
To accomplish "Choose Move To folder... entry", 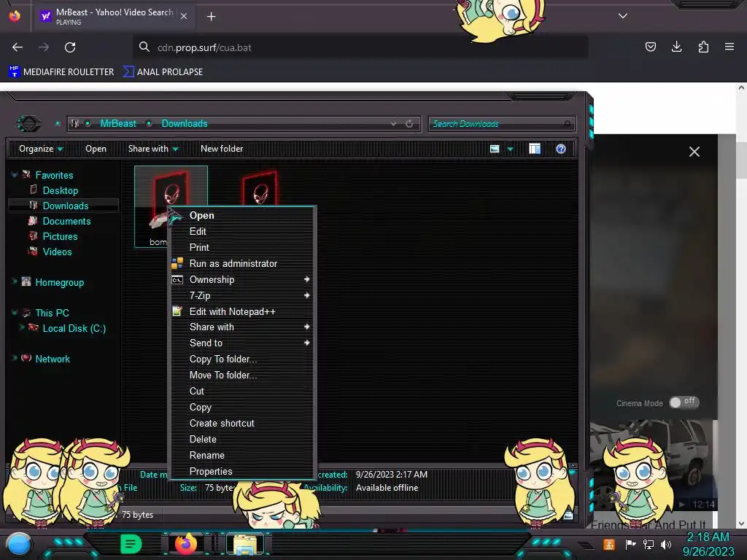I will 243,375.
